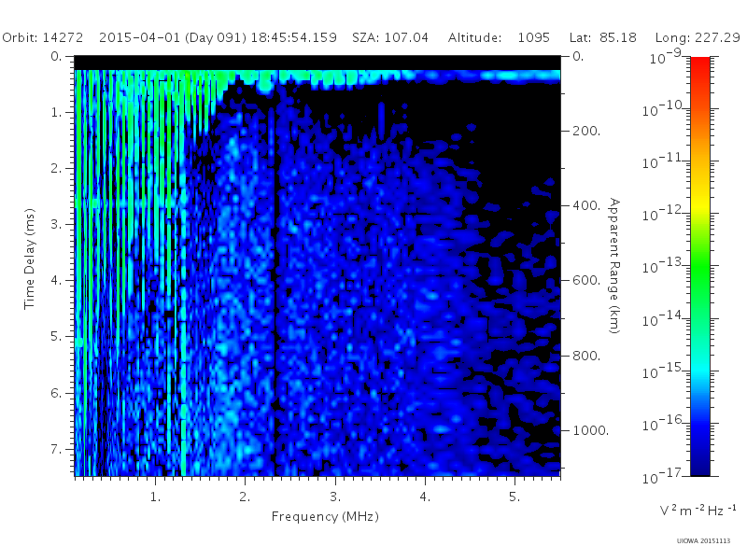Select the date '2015-04-01 (Day 091)' text
747x560 pixels.
173,37
